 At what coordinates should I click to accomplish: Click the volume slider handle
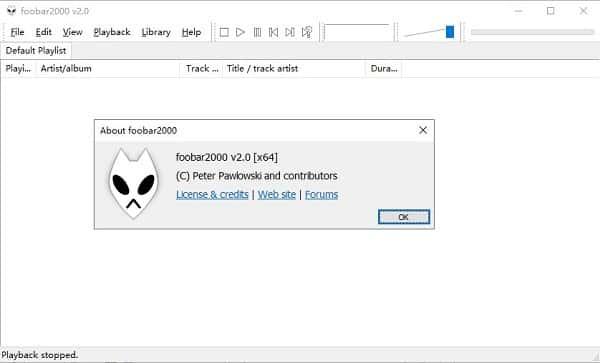[x=450, y=32]
